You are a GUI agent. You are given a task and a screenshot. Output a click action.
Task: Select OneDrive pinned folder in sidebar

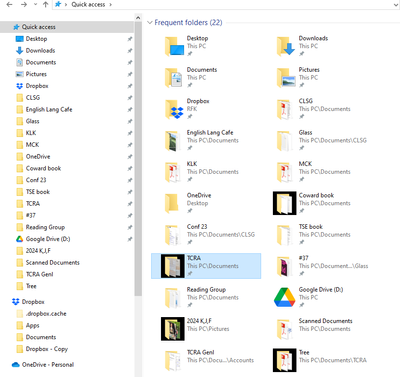38,157
